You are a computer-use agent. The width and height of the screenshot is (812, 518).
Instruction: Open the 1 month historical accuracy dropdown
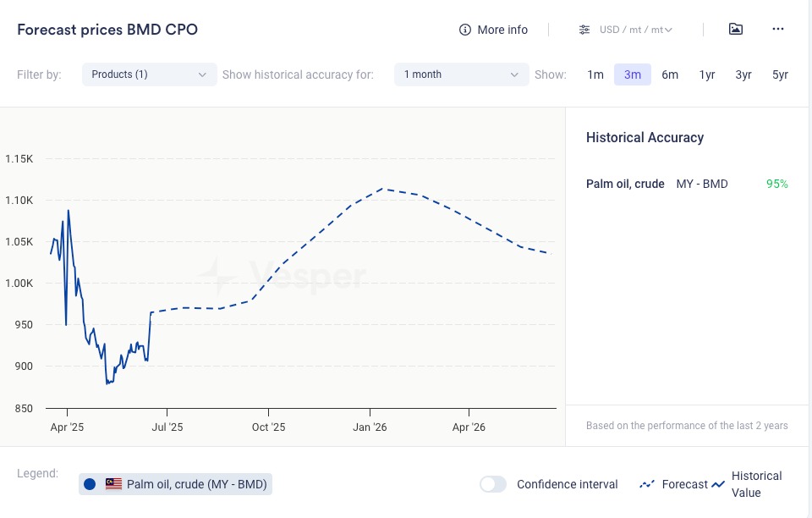click(x=461, y=74)
